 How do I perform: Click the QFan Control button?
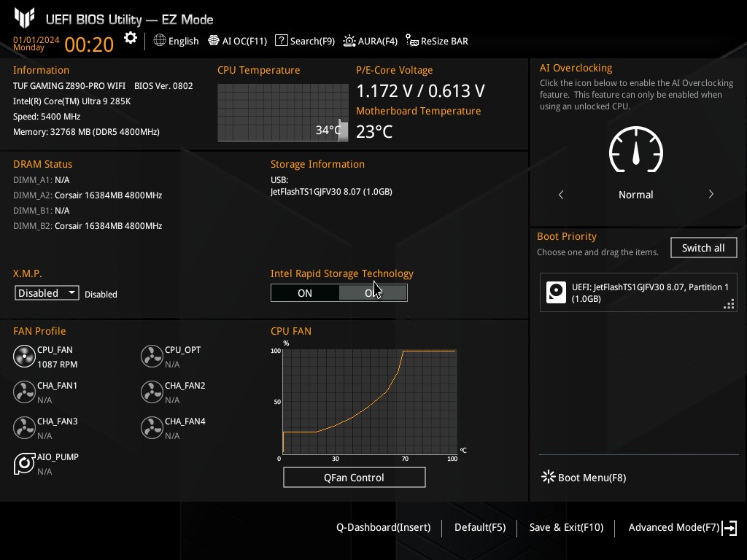[x=354, y=478]
